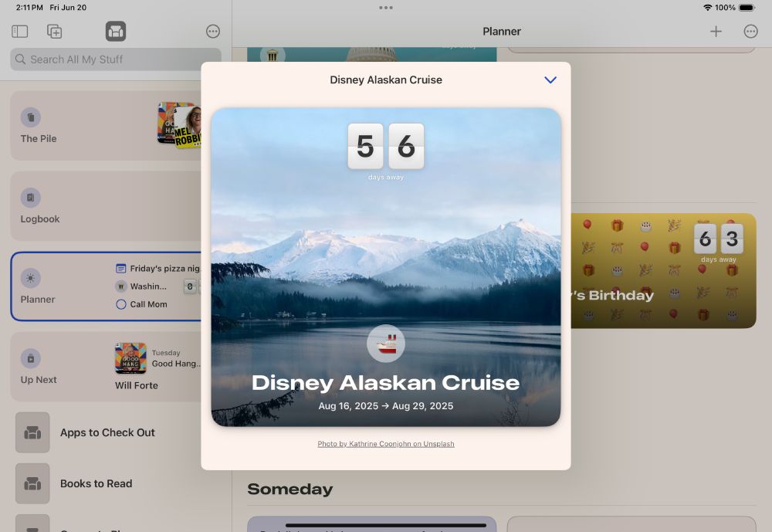Tap the 2:11 PM clock in status bar
Viewport: 772px width, 532px height.
click(29, 8)
